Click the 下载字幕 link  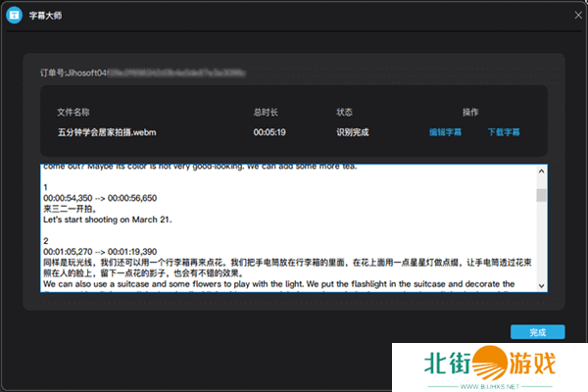[x=504, y=131]
